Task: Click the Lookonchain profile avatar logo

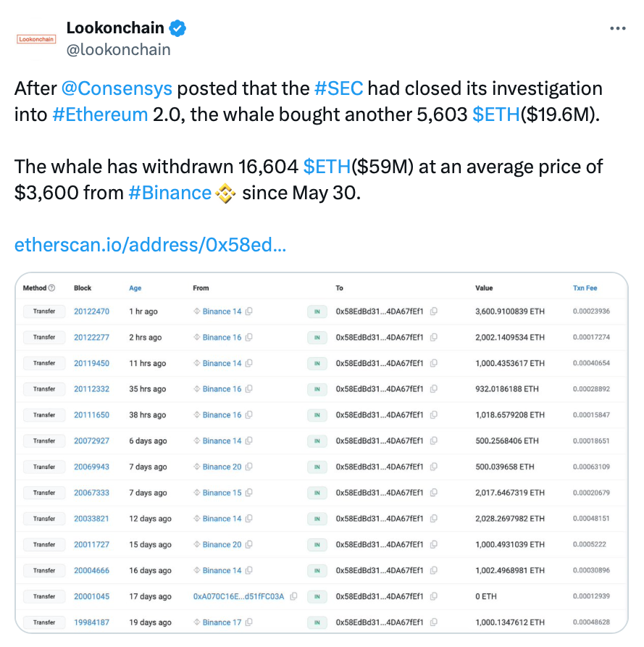Action: [36, 39]
